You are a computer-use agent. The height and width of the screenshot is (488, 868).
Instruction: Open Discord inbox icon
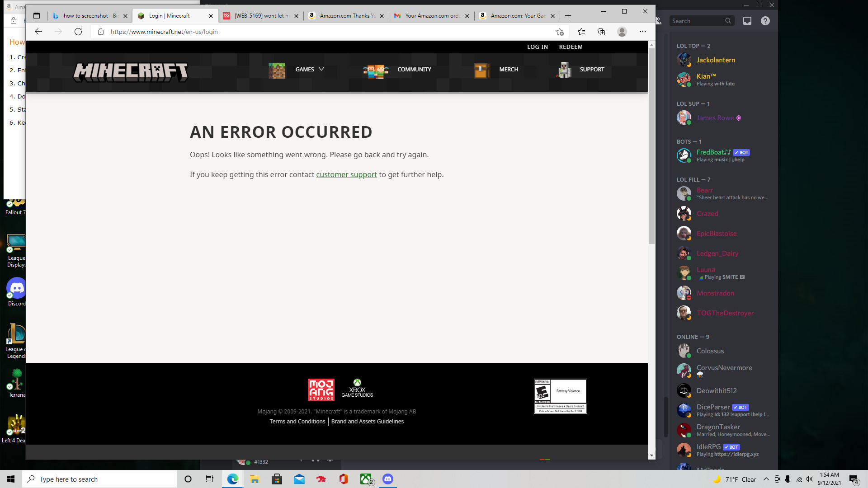click(x=747, y=21)
